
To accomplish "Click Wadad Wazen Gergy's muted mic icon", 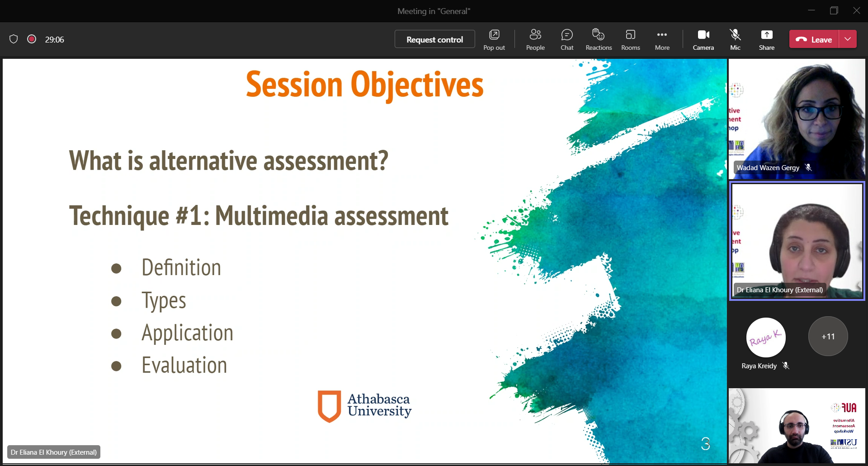I will (808, 167).
